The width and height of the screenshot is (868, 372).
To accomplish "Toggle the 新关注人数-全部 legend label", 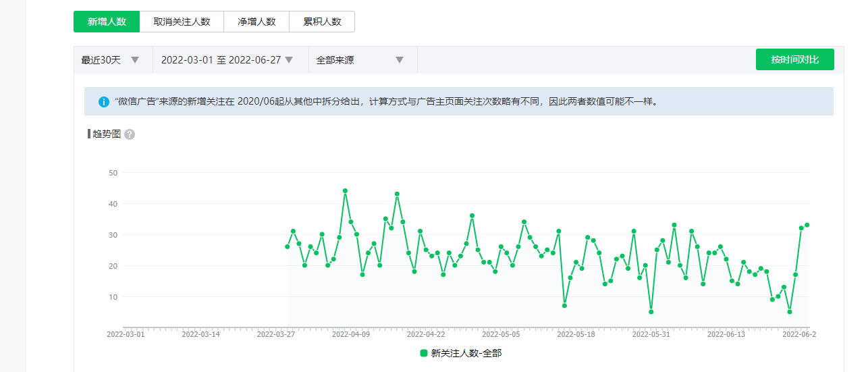I will [466, 353].
